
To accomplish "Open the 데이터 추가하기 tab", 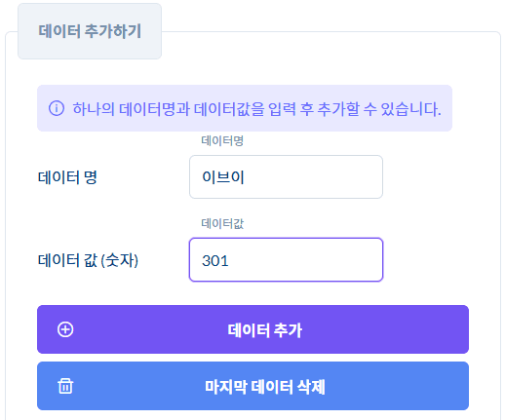I will (90, 31).
